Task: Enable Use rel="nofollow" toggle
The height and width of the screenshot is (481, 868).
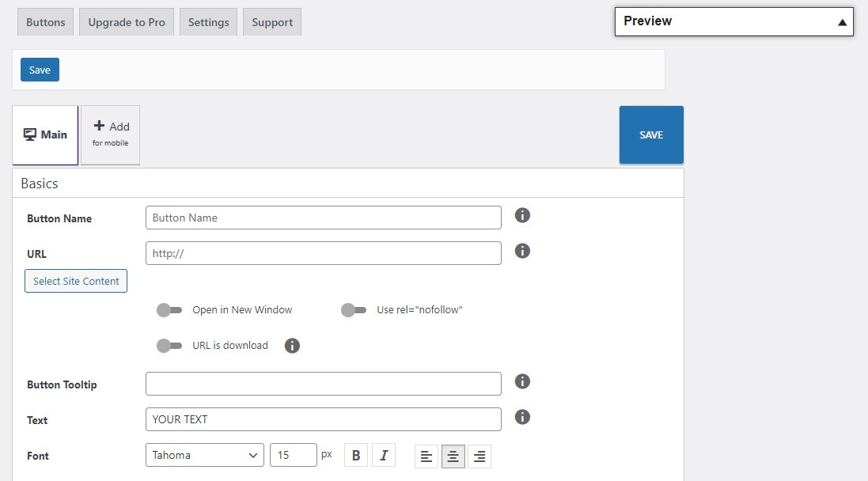Action: coord(353,310)
